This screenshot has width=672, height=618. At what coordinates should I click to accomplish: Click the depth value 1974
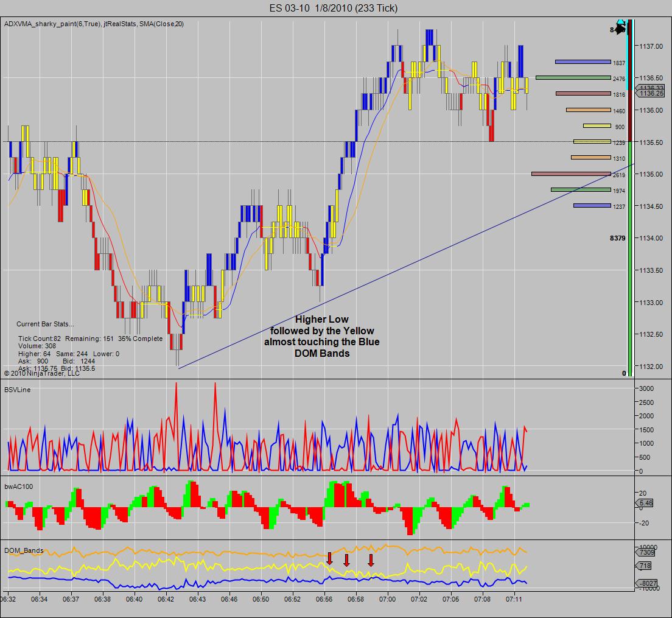(x=619, y=191)
